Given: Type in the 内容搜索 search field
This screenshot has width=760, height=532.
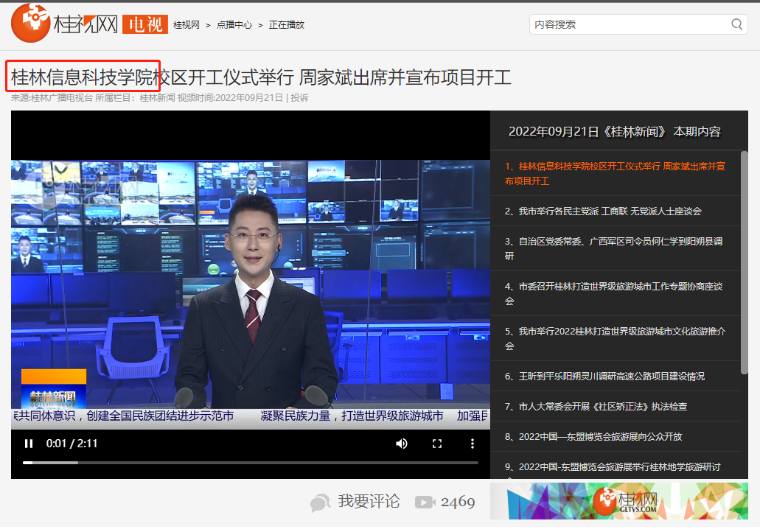Looking at the screenshot, I should tap(630, 24).
